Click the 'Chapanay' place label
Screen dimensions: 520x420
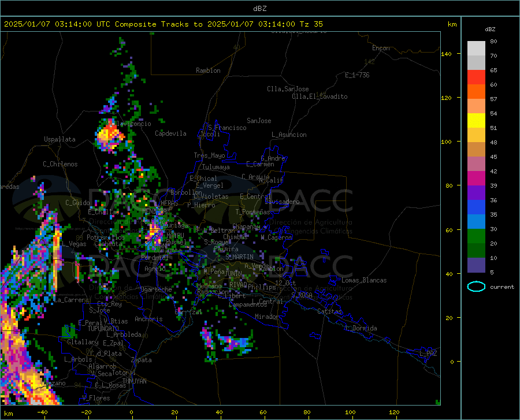(x=246, y=226)
